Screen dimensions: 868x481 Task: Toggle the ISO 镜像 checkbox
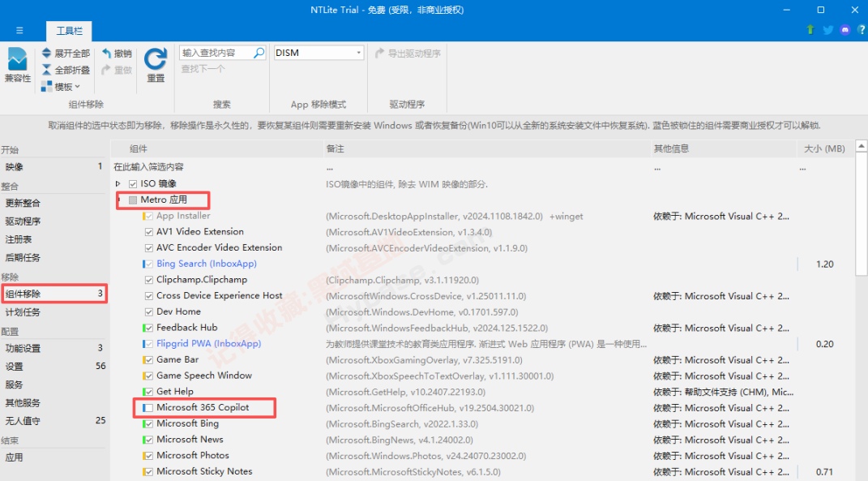(133, 183)
